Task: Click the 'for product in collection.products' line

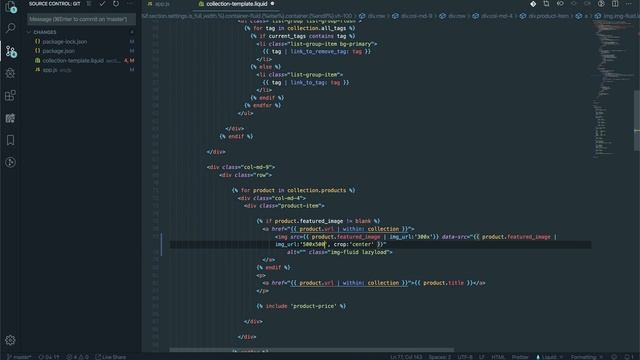Action: [x=293, y=191]
